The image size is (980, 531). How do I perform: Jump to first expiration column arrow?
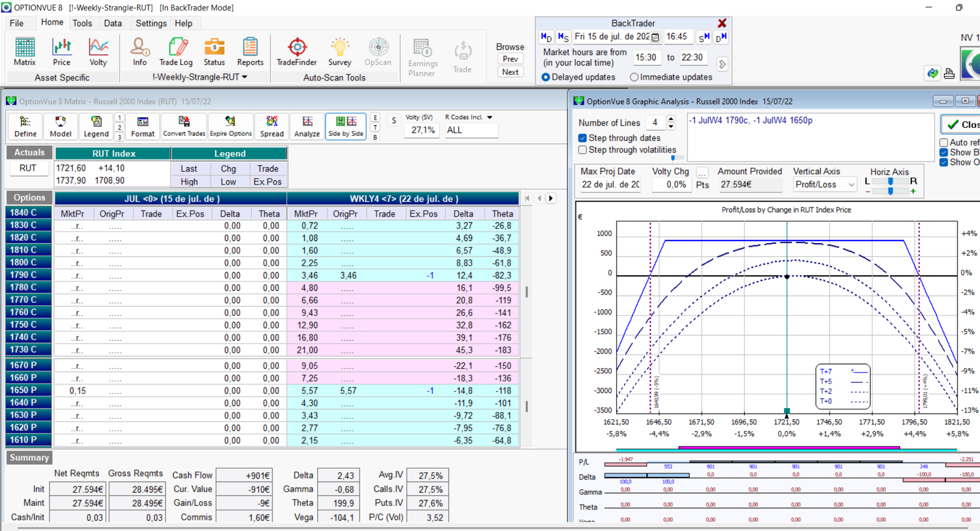coord(527,198)
